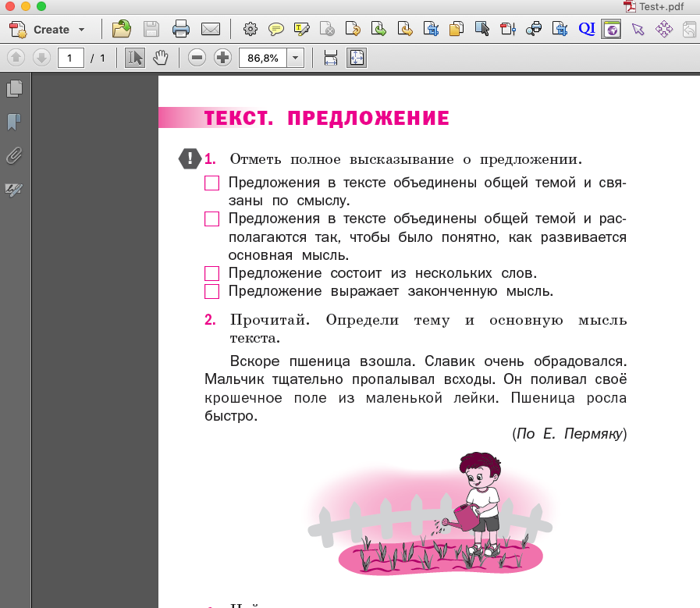Open preferences gear icon in toolbar
Image resolution: width=700 pixels, height=608 pixels.
tap(250, 30)
